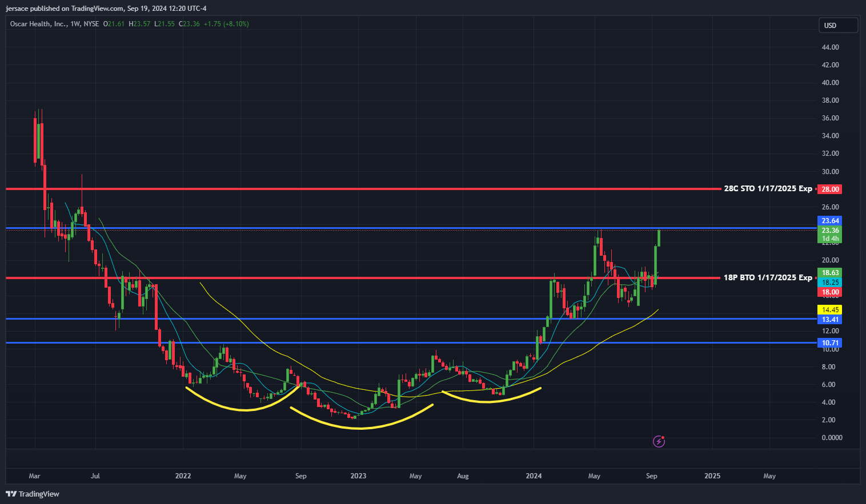Click the 36.00 price scale value
Screen dimensions: 866x504
click(x=831, y=118)
